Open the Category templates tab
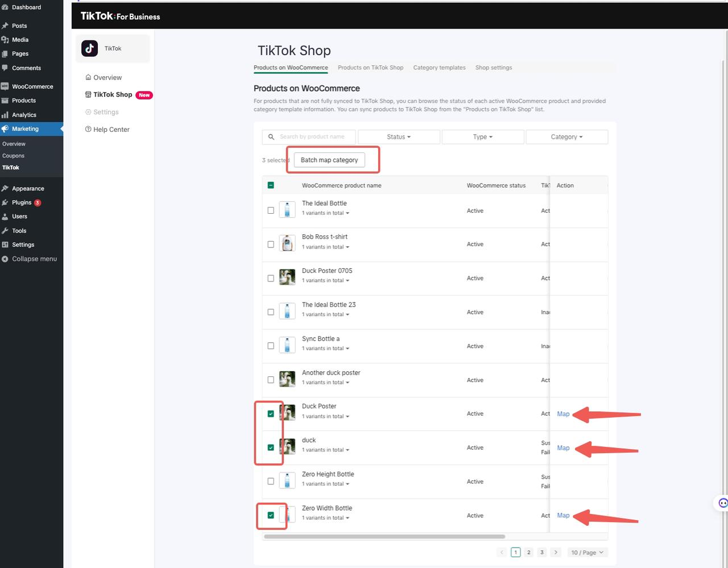The width and height of the screenshot is (728, 568). coord(439,68)
